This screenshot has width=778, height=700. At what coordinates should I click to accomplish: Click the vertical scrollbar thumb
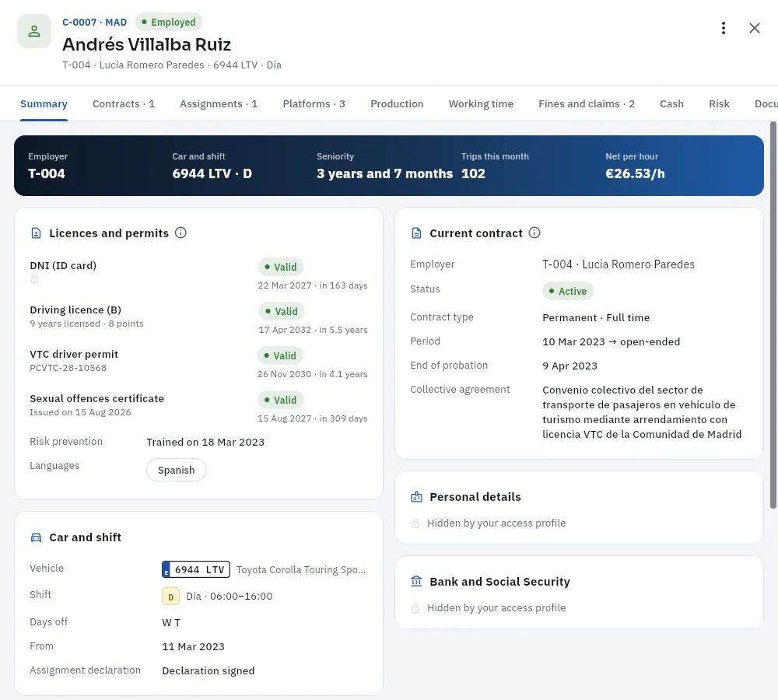coord(773,315)
